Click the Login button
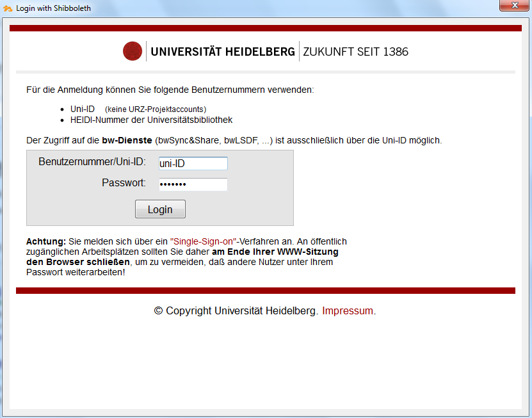This screenshot has width=532, height=418. (160, 209)
